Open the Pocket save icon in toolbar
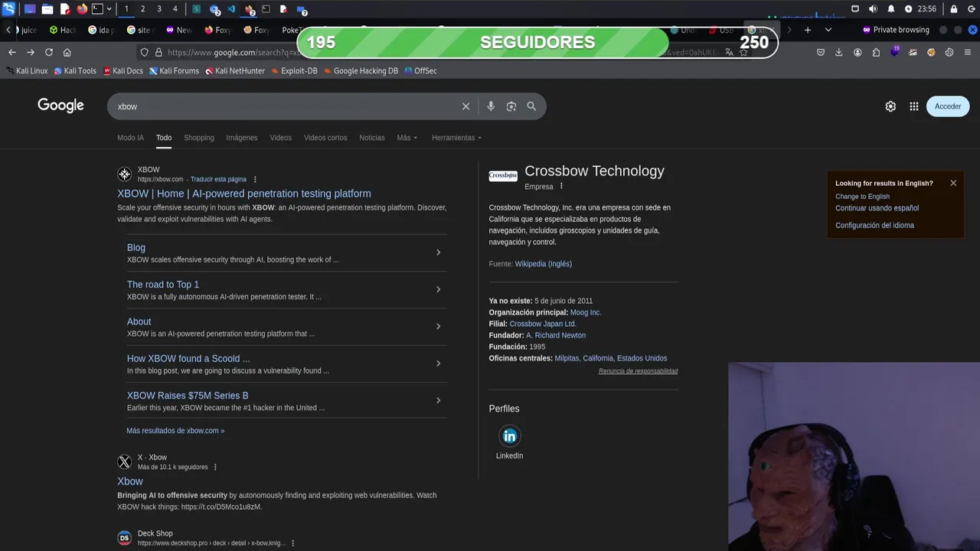Image resolution: width=980 pixels, height=551 pixels. (821, 52)
